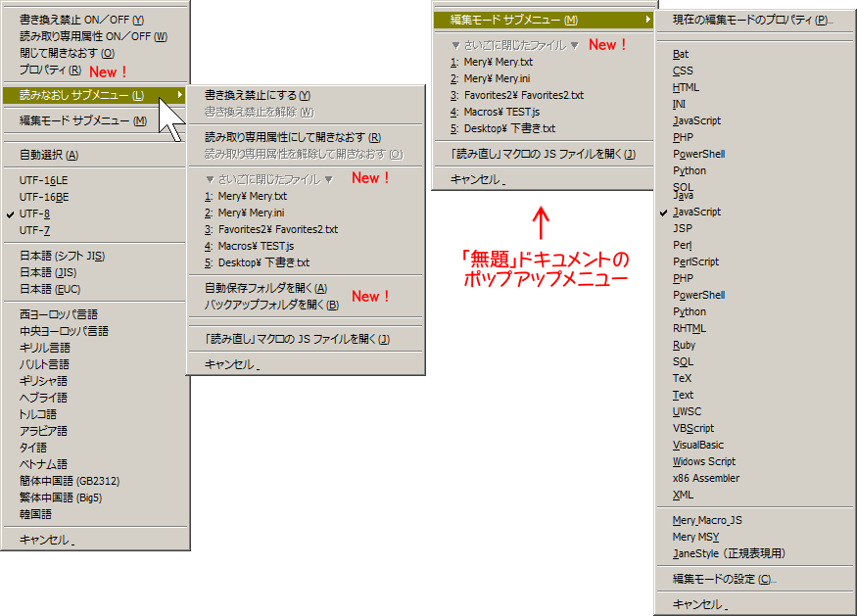Open バックアップフォルダを開く (B)
857x616 pixels.
click(x=271, y=305)
